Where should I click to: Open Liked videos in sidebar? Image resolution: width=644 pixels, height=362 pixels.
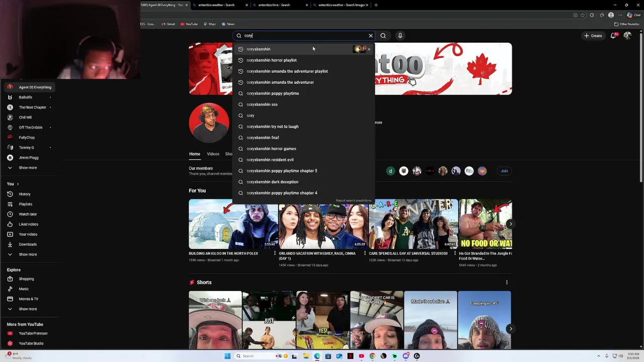click(x=30, y=224)
